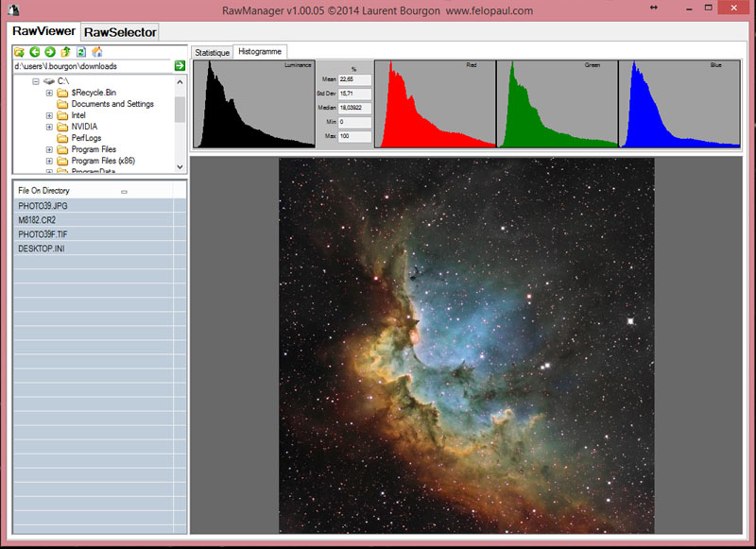Screen dimensions: 756x549
Task: Select PHOTO39.JPG in the file list
Action: (43, 205)
